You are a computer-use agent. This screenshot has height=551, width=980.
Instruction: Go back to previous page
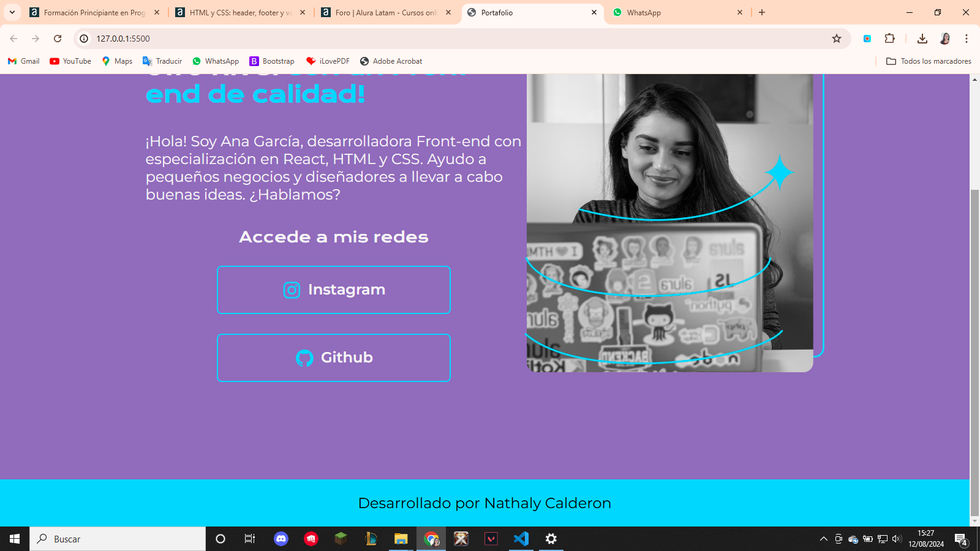click(x=13, y=39)
